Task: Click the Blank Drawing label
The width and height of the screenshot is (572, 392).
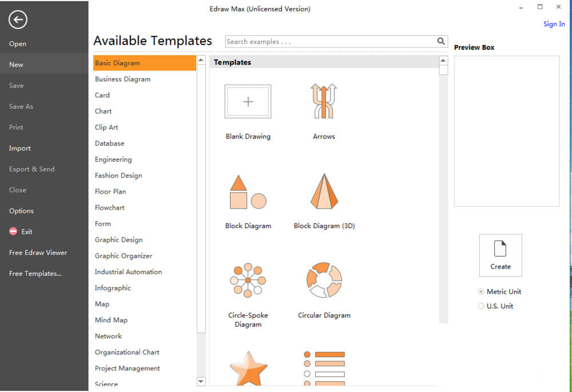Action: pyautogui.click(x=248, y=136)
